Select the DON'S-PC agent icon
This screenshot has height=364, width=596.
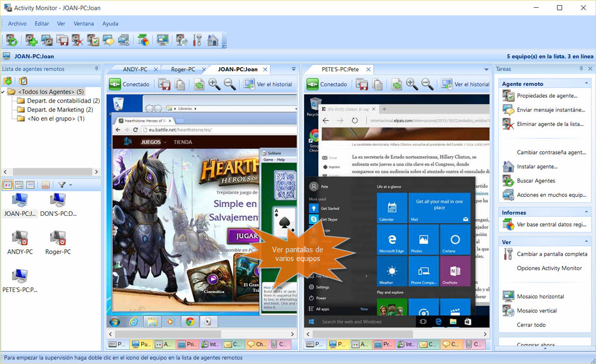tap(58, 200)
